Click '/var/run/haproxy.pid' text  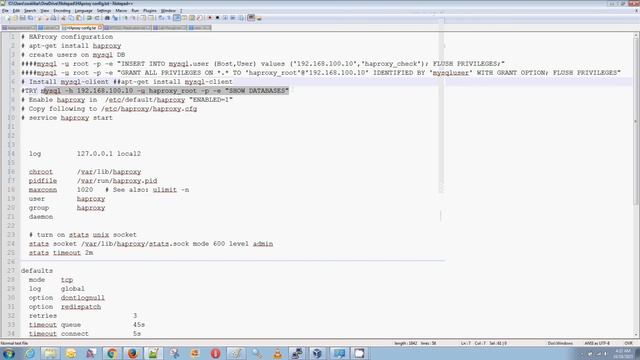[117, 181]
